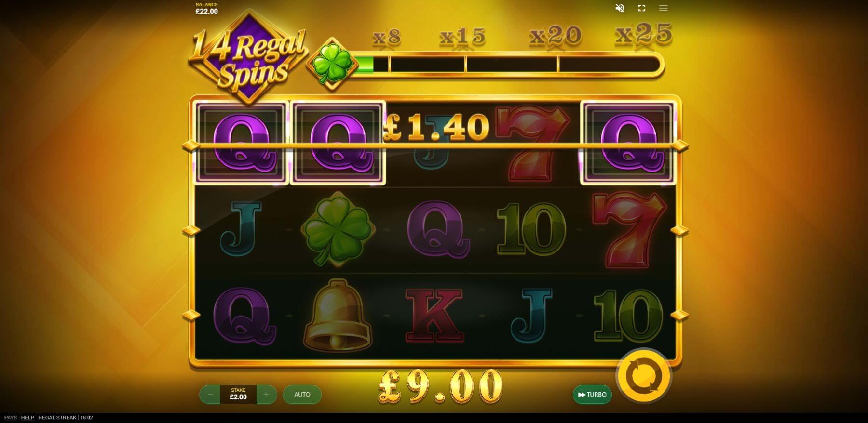This screenshot has width=868, height=423.
Task: Open the hamburger menu
Action: coord(664,8)
